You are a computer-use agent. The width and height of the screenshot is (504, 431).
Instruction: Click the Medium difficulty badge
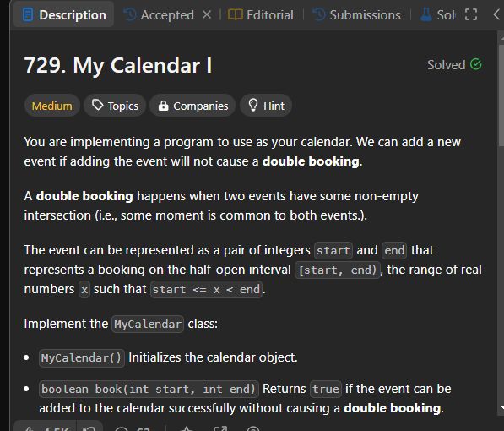click(x=52, y=106)
